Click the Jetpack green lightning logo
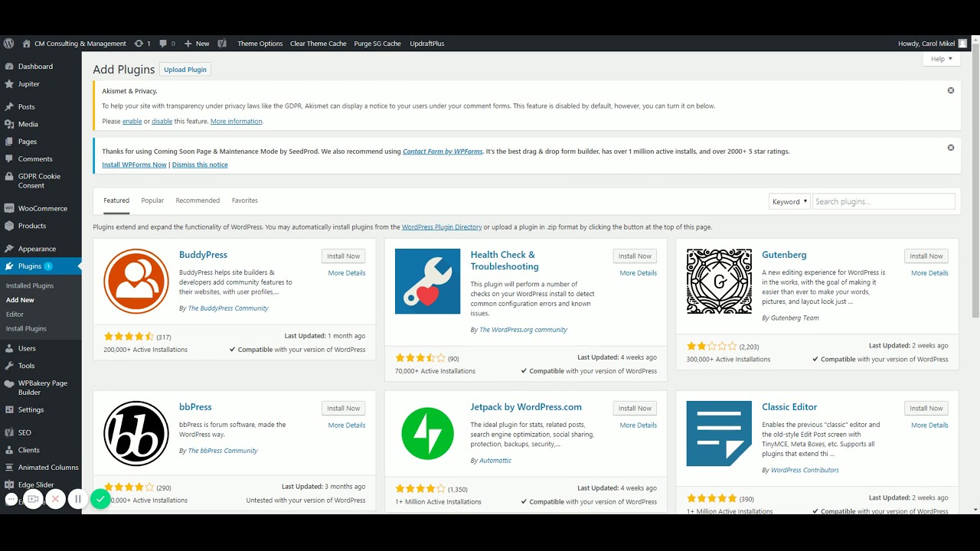This screenshot has height=551, width=980. click(x=427, y=433)
